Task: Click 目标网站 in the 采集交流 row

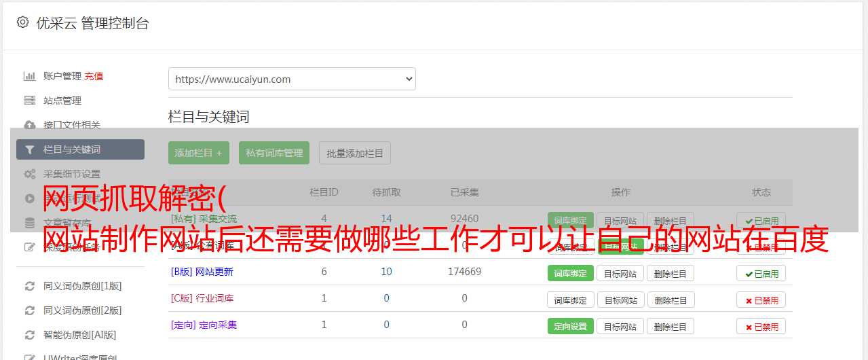Action: tap(620, 220)
